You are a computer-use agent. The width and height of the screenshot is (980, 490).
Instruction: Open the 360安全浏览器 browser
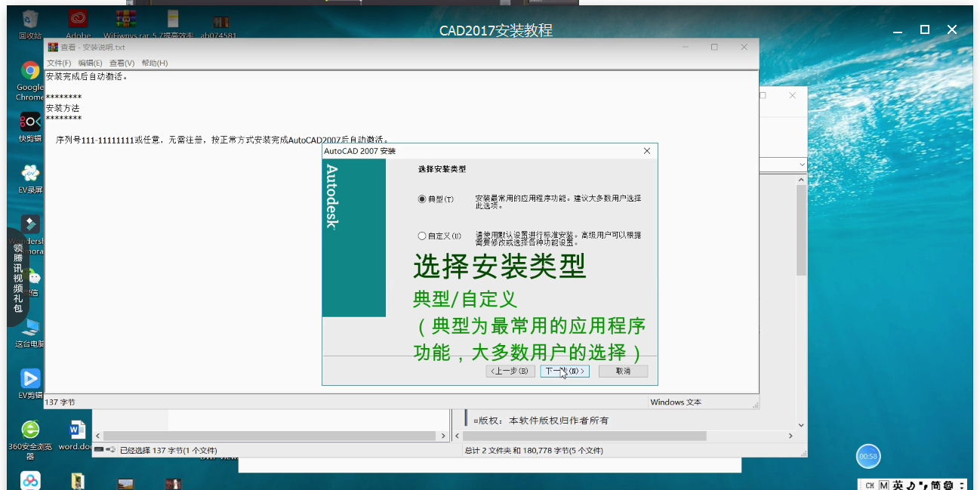coord(29,430)
